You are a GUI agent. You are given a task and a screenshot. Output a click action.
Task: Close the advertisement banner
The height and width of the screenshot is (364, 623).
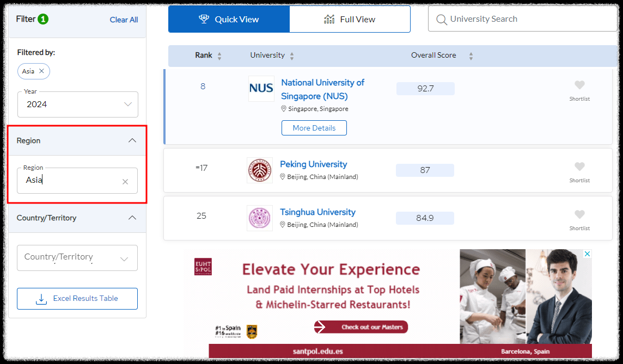pos(587,254)
